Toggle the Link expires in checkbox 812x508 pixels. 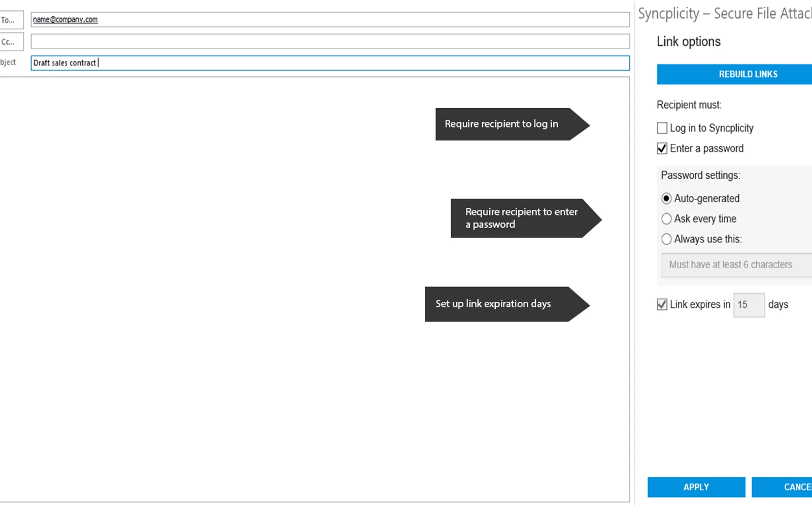click(x=662, y=304)
